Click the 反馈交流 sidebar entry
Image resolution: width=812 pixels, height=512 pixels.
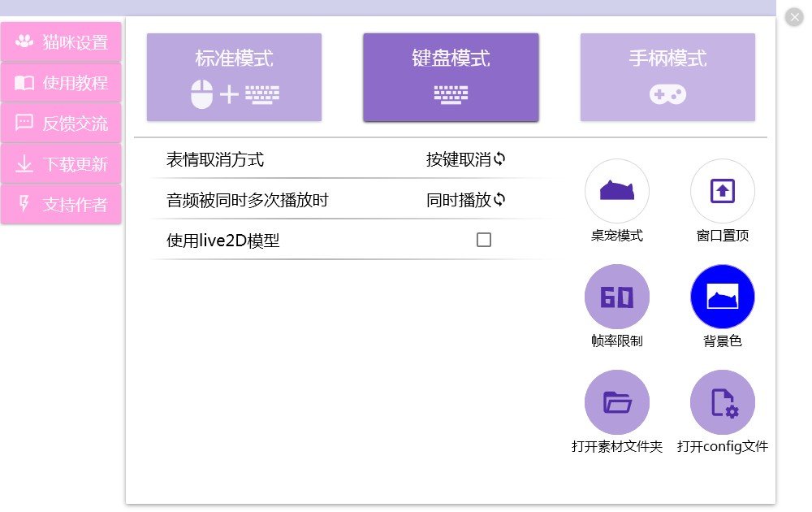pos(61,123)
